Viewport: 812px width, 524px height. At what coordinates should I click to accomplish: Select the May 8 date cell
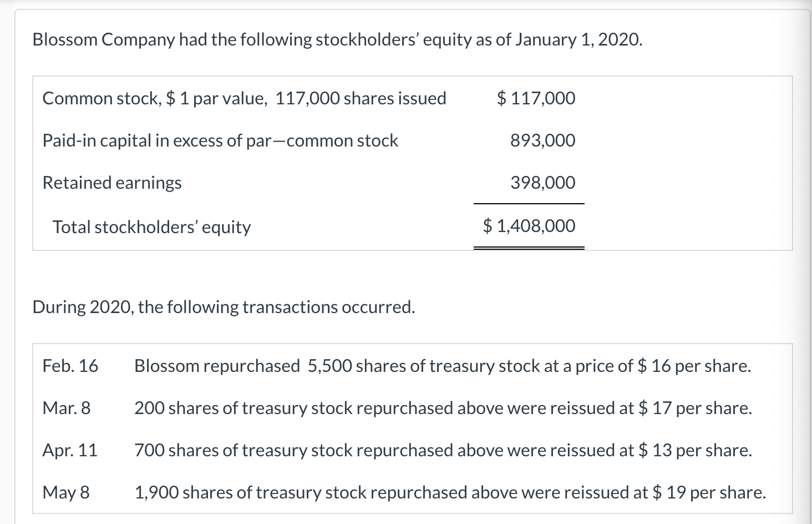point(66,492)
